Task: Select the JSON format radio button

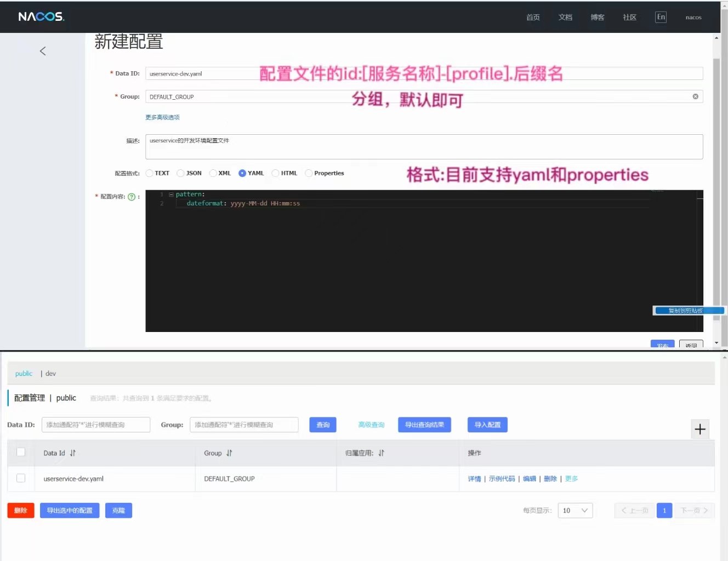Action: click(180, 173)
